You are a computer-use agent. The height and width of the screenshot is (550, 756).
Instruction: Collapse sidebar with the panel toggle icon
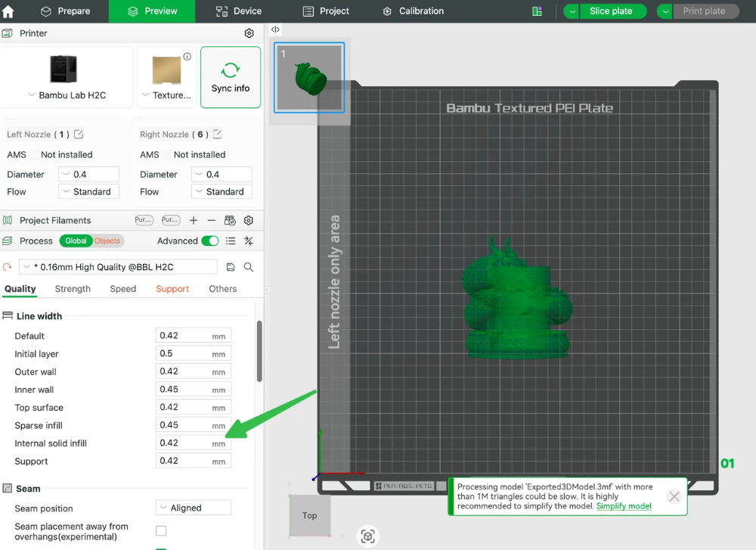tap(275, 30)
